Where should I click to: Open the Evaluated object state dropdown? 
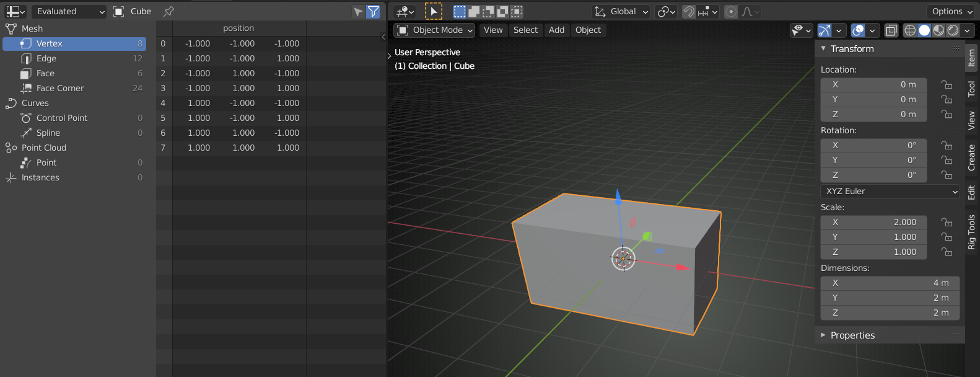(x=69, y=12)
